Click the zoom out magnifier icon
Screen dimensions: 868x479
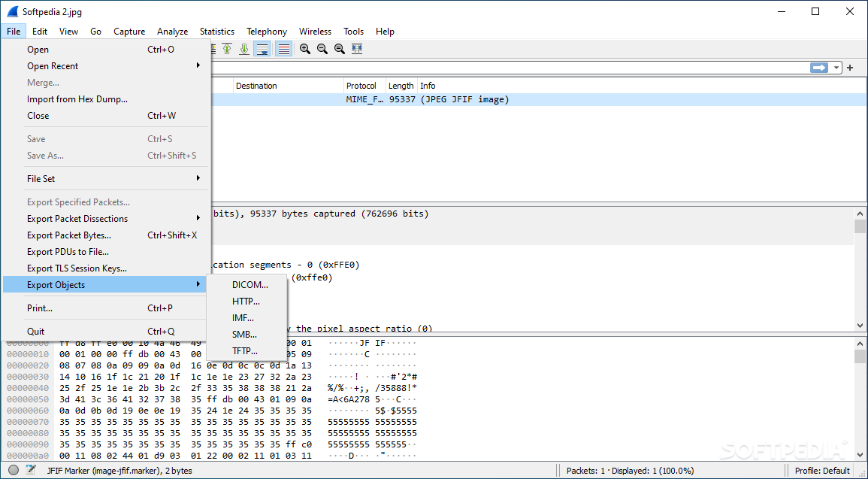(322, 49)
